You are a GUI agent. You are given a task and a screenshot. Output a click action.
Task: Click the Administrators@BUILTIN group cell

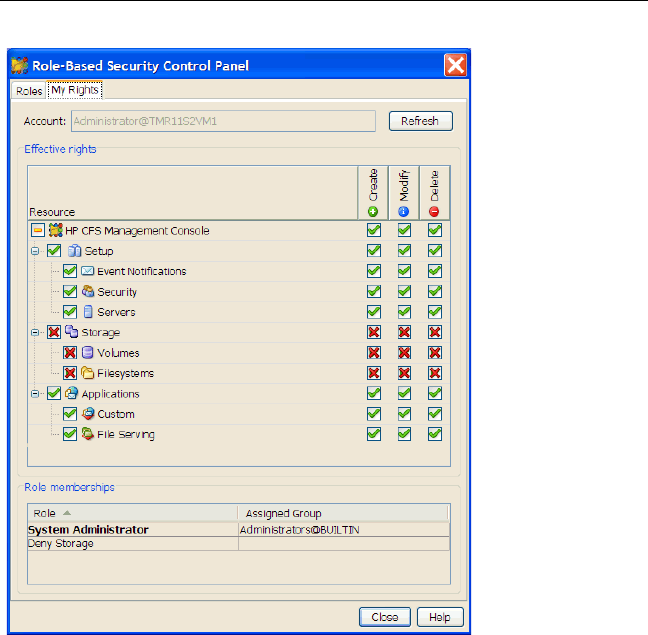pyautogui.click(x=344, y=530)
